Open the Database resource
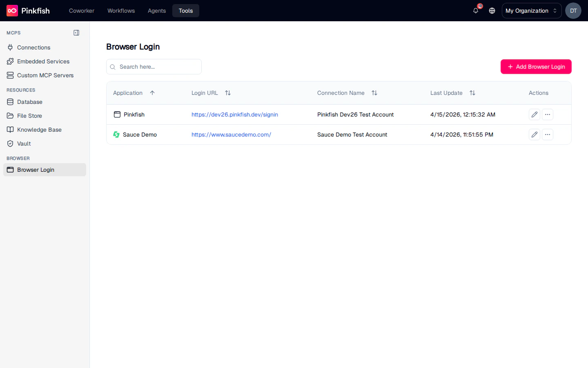This screenshot has height=368, width=588. (29, 102)
